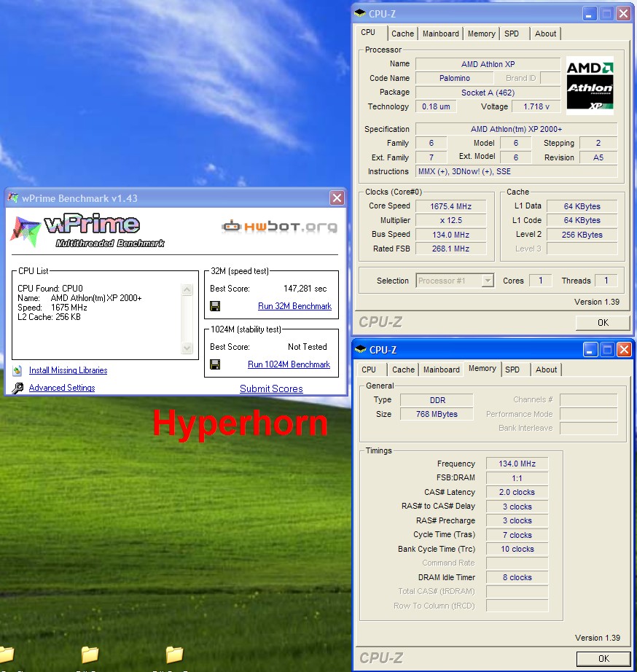This screenshot has height=672, width=637.
Task: Click the wPrime logo icon in the banner
Action: click(26, 232)
